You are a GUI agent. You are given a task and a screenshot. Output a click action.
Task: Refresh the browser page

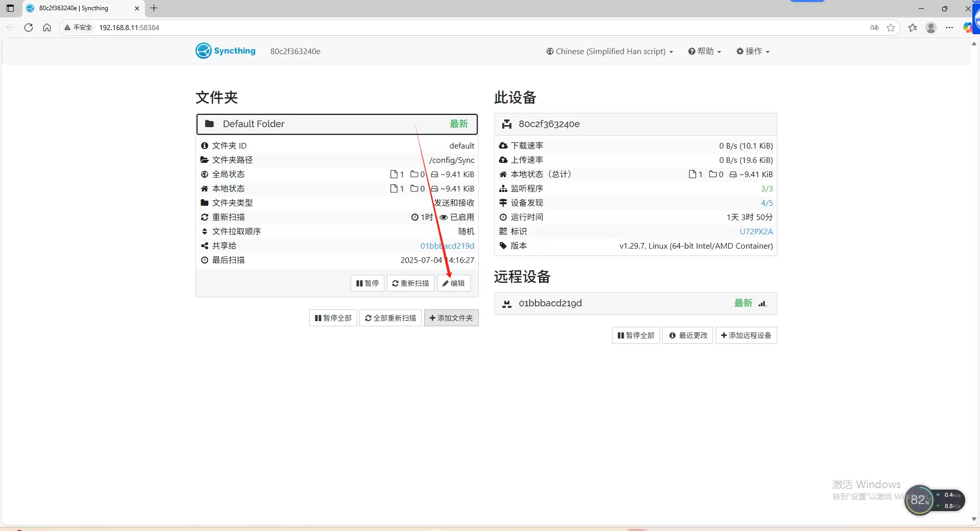[x=29, y=28]
